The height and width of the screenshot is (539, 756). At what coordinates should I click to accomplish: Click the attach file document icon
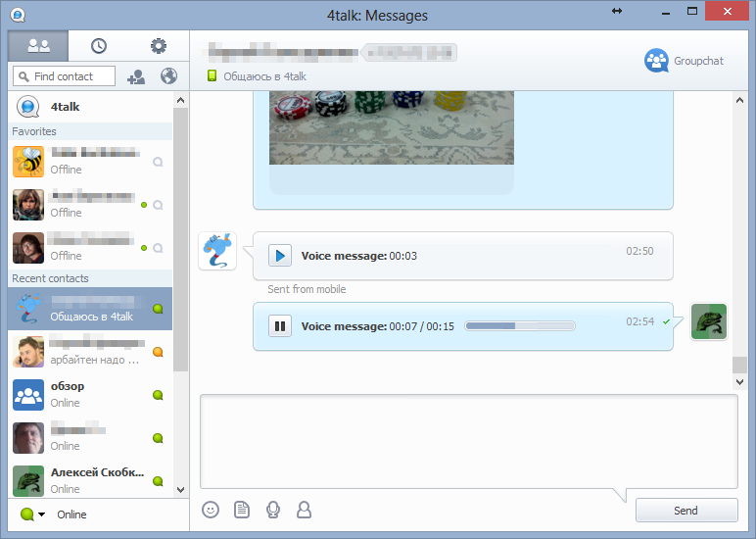(x=242, y=510)
